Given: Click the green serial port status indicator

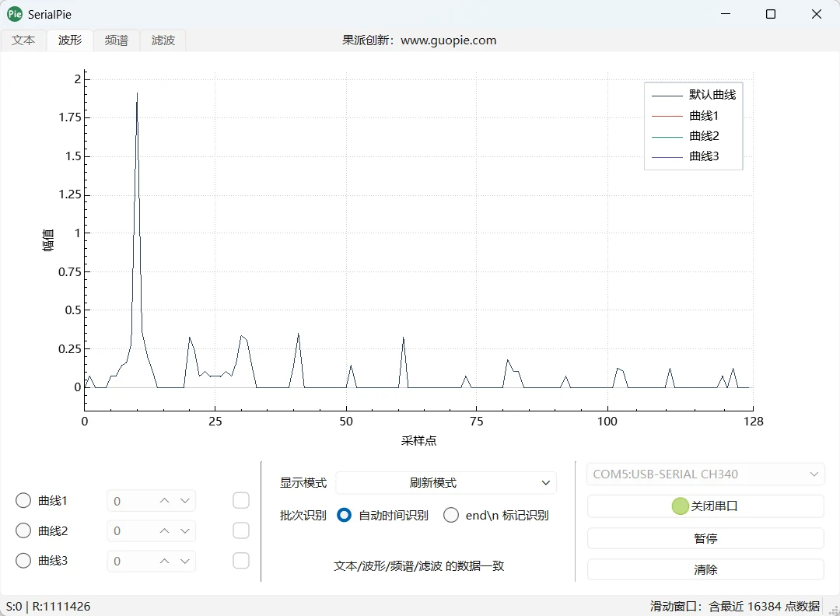Looking at the screenshot, I should pyautogui.click(x=680, y=506).
